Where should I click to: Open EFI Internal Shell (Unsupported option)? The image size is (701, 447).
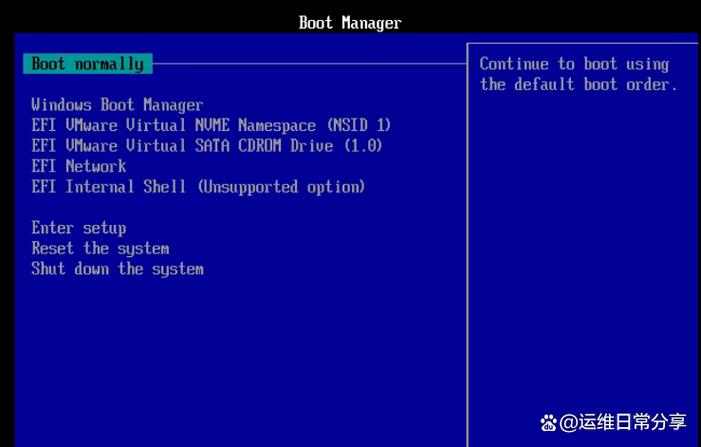coord(198,187)
